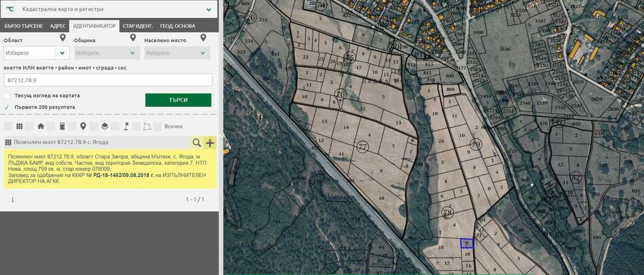Click the building house filter icon
This screenshot has height=275, width=644.
pyautogui.click(x=41, y=126)
